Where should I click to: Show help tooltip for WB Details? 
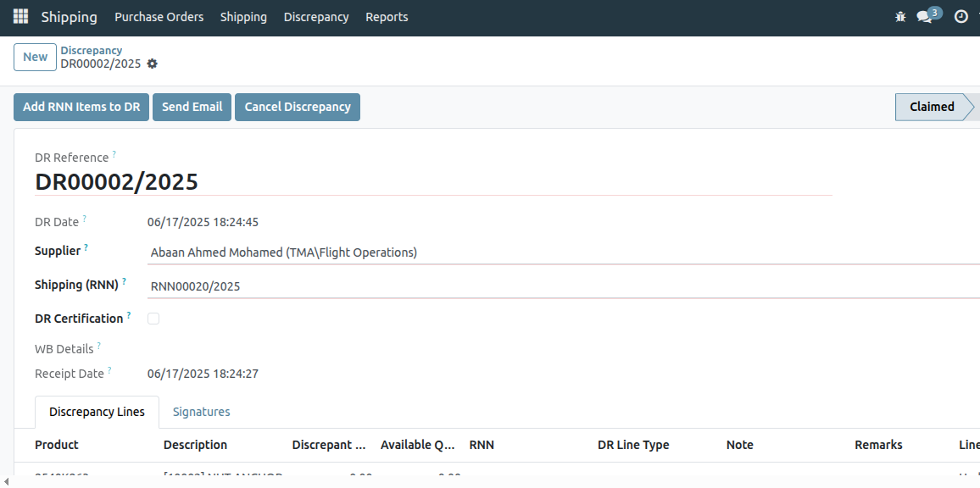[98, 346]
